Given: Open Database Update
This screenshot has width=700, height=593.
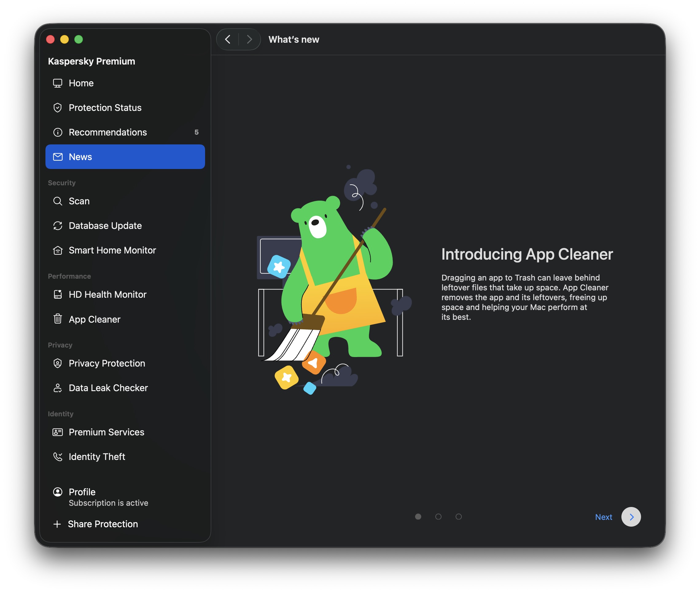Looking at the screenshot, I should point(125,226).
